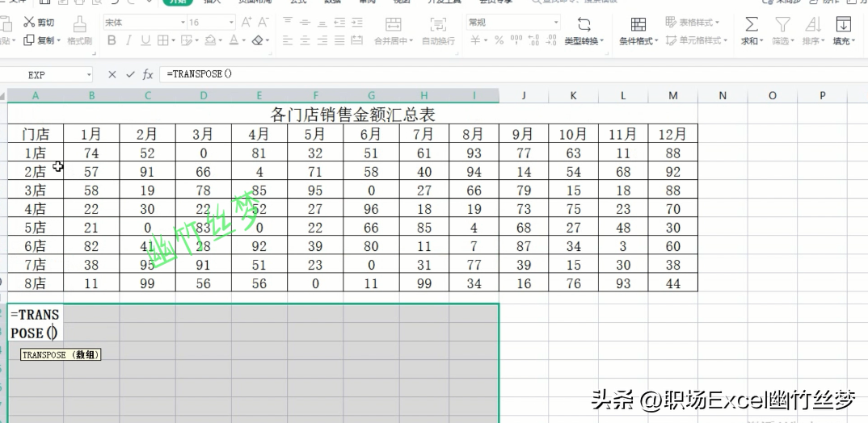Open the font dialog launcher in the ribbon

pos(271,53)
